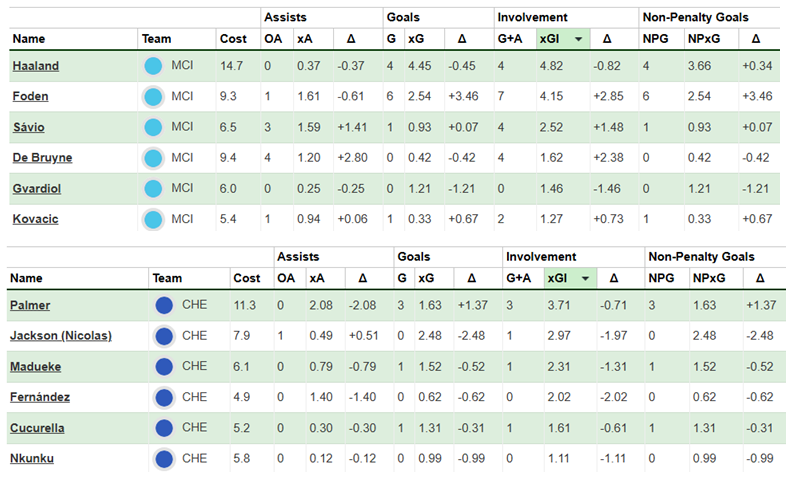Open the Haaland player link

point(35,66)
